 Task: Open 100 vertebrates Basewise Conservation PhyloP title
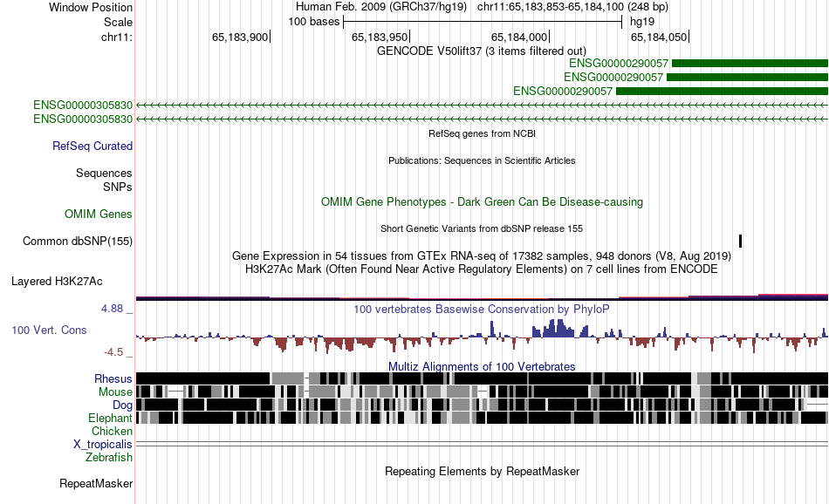482,309
